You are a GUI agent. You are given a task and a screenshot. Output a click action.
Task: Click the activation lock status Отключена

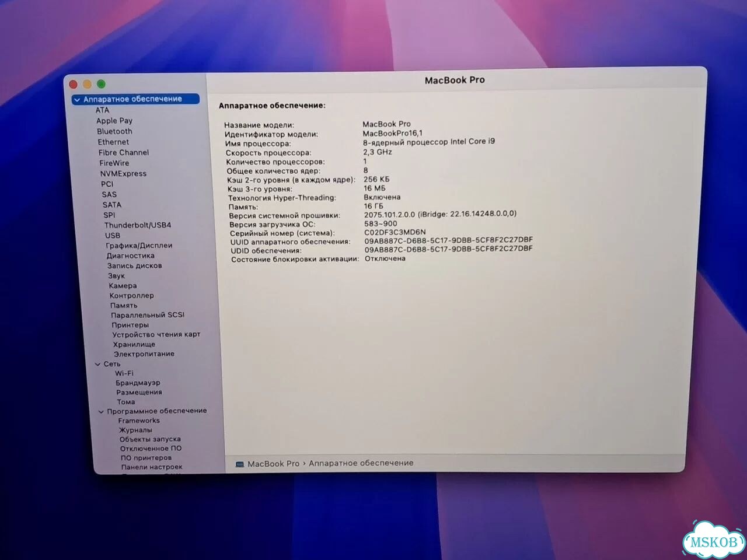pos(385,258)
